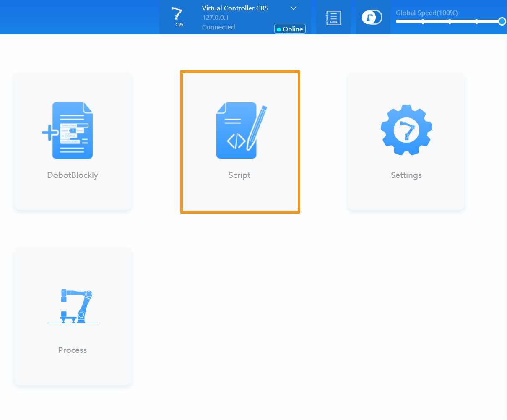This screenshot has height=420, width=507.
Task: Click the Connected link
Action: pos(218,27)
